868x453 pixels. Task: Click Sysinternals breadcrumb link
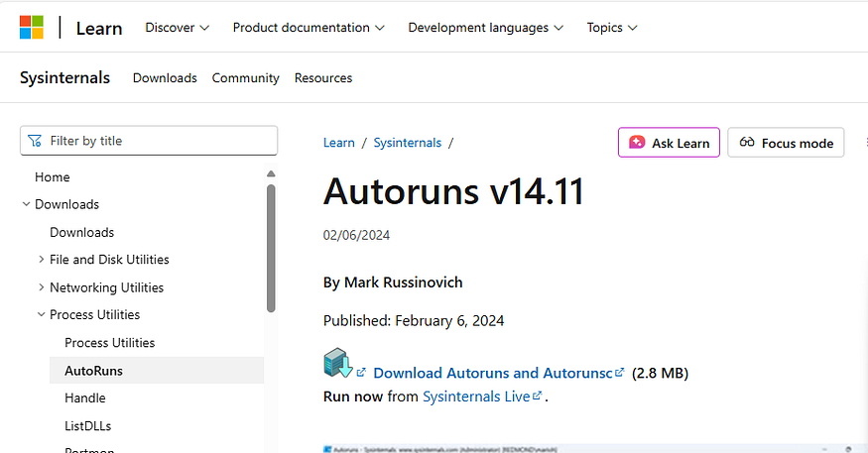408,143
